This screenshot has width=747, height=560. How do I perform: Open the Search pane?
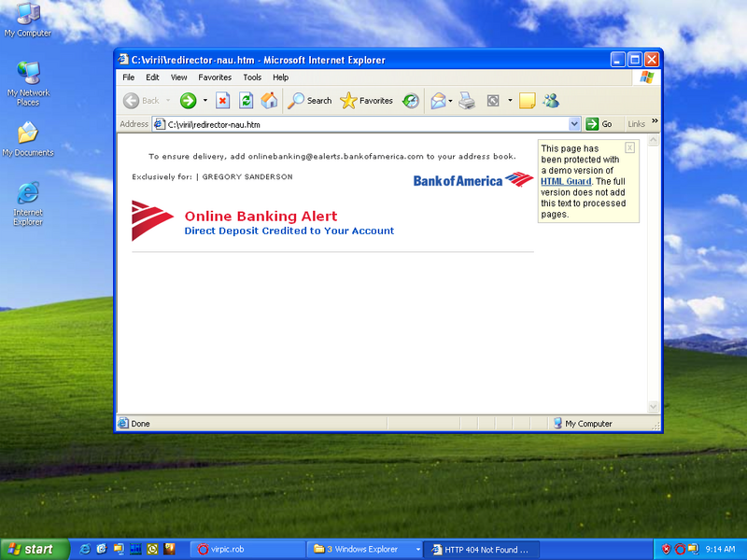pyautogui.click(x=310, y=101)
